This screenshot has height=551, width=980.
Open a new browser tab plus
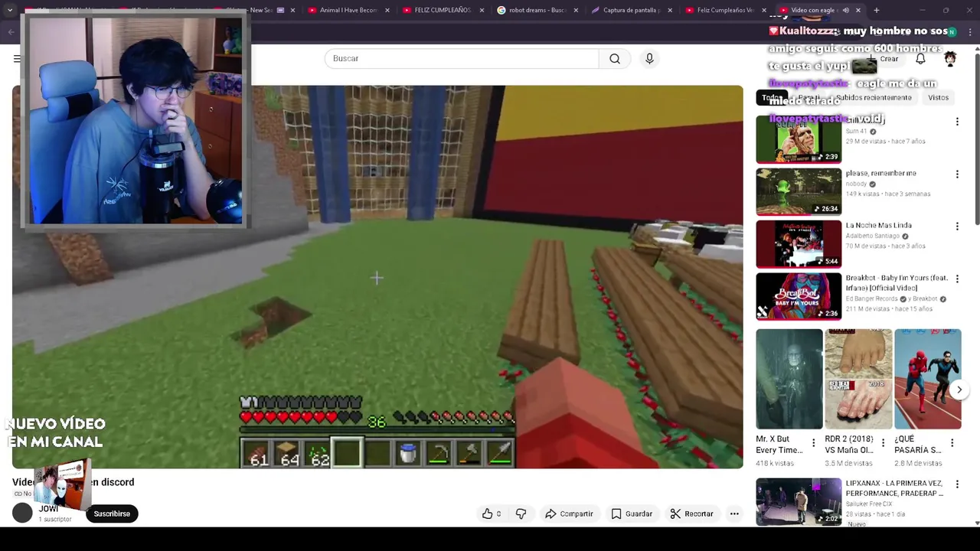tap(876, 10)
